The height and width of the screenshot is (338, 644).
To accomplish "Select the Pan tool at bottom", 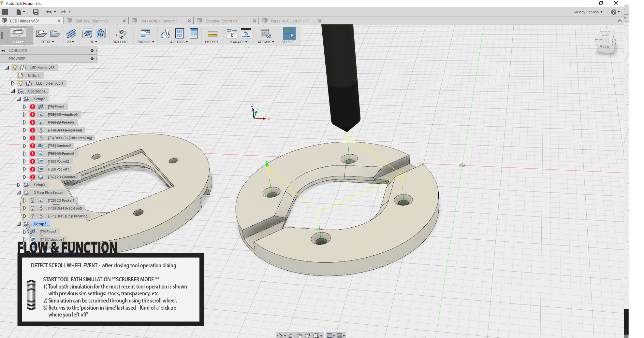I will pos(299,335).
